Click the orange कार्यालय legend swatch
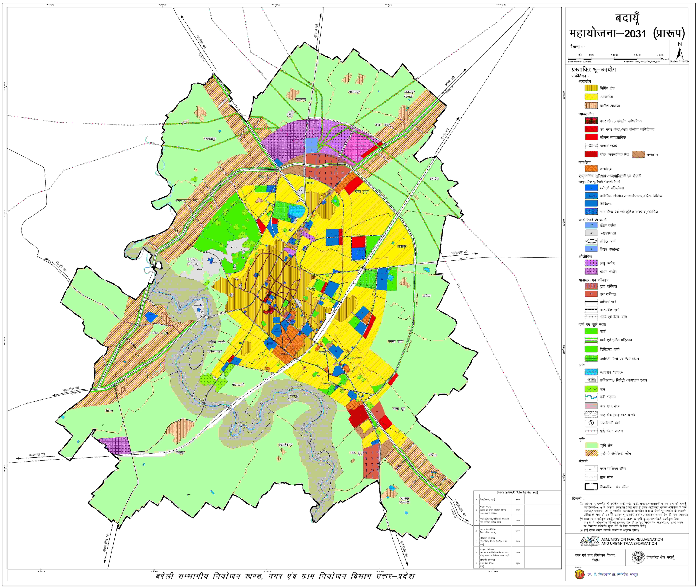 591,169
